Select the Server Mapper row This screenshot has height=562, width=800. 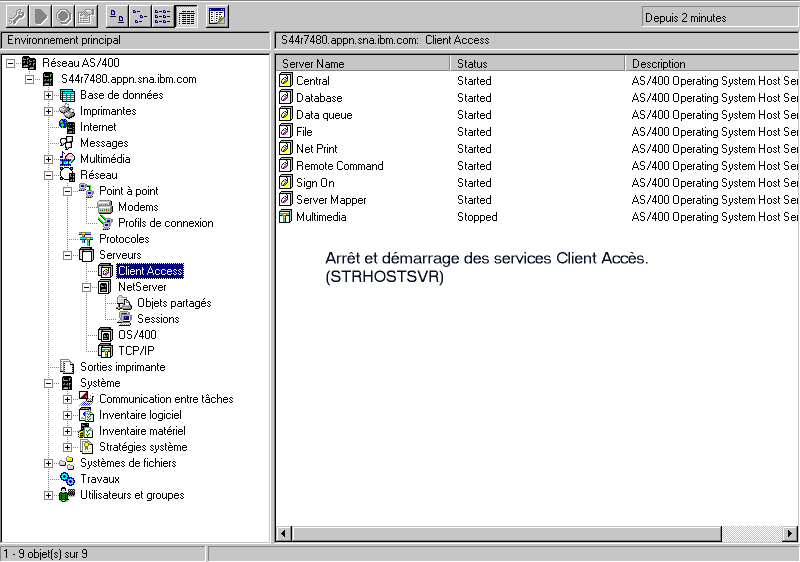pos(538,200)
